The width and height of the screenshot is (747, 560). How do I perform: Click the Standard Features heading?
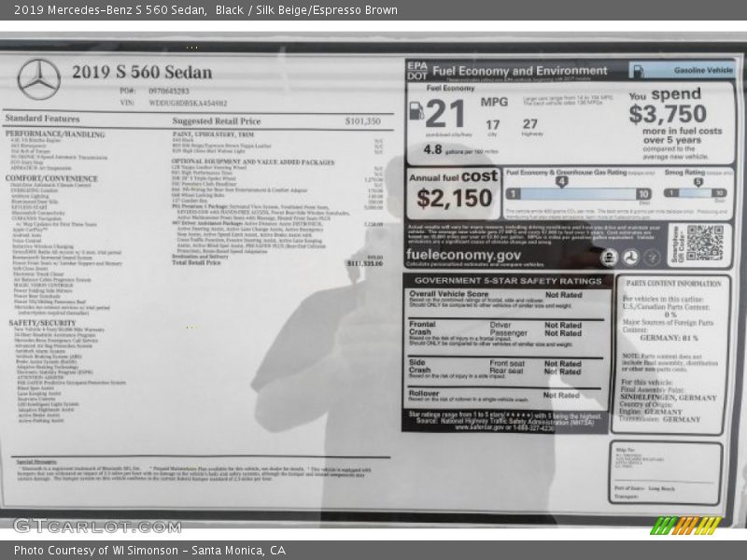42,119
